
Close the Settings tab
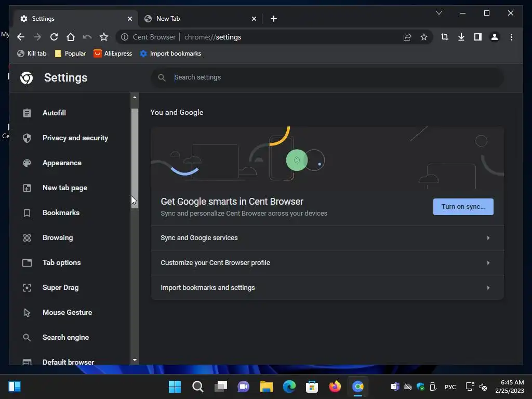pyautogui.click(x=129, y=19)
